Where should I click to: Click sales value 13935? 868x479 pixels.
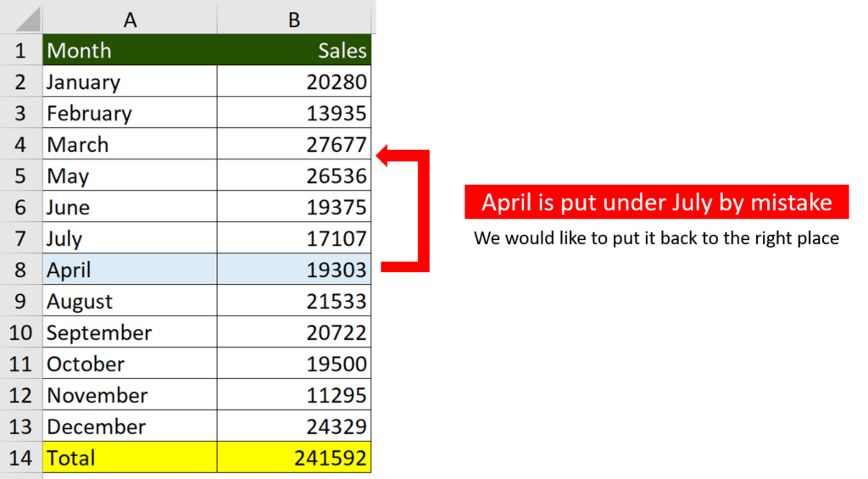294,113
